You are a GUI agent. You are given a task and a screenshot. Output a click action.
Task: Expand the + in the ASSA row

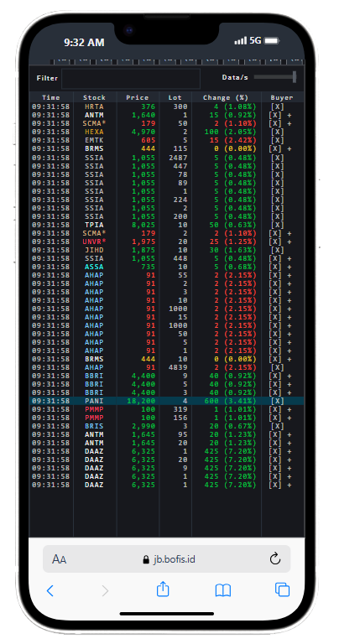(x=289, y=267)
